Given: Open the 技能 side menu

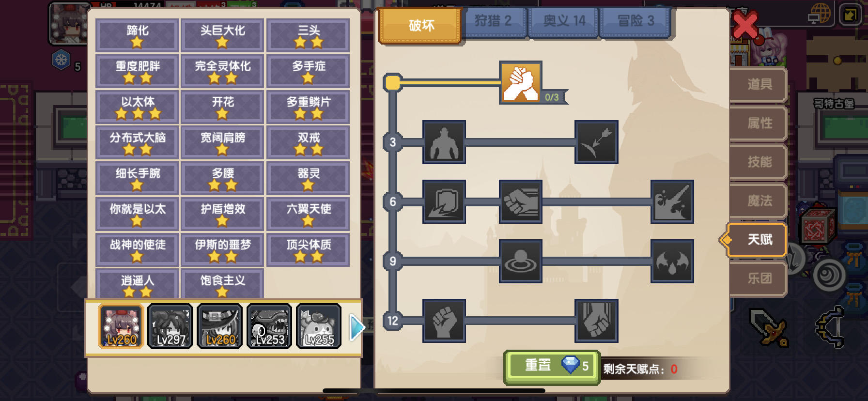Looking at the screenshot, I should [759, 162].
